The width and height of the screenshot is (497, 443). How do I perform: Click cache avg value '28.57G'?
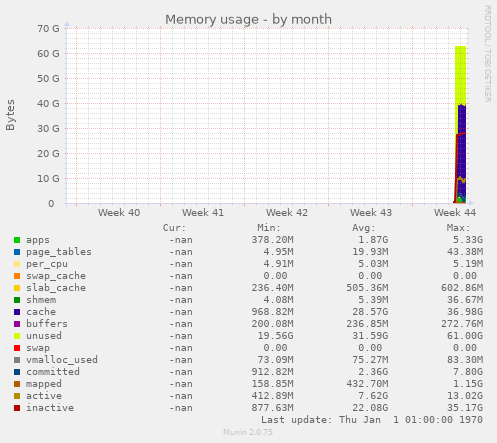click(x=370, y=312)
